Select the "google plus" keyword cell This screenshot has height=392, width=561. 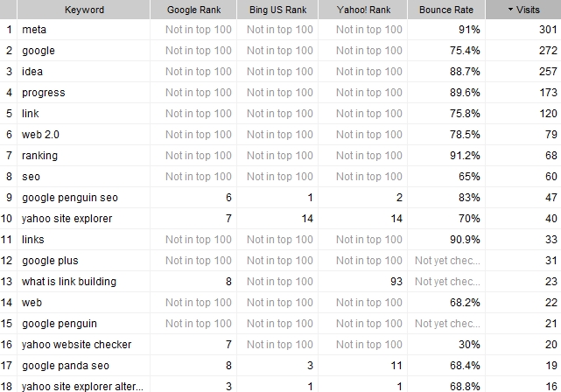point(50,261)
